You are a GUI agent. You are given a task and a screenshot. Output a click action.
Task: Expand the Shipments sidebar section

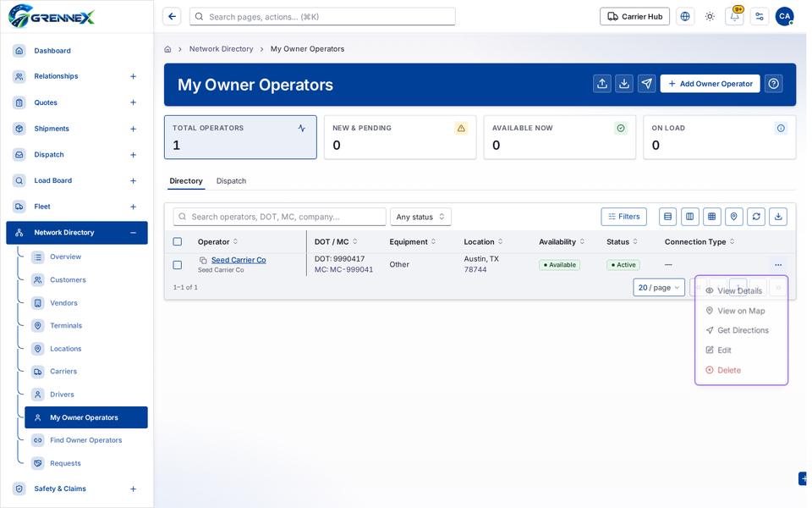[133, 129]
